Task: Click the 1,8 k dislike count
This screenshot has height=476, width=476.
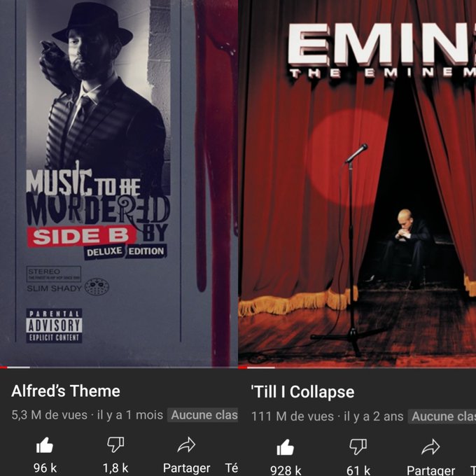Action: click(115, 468)
